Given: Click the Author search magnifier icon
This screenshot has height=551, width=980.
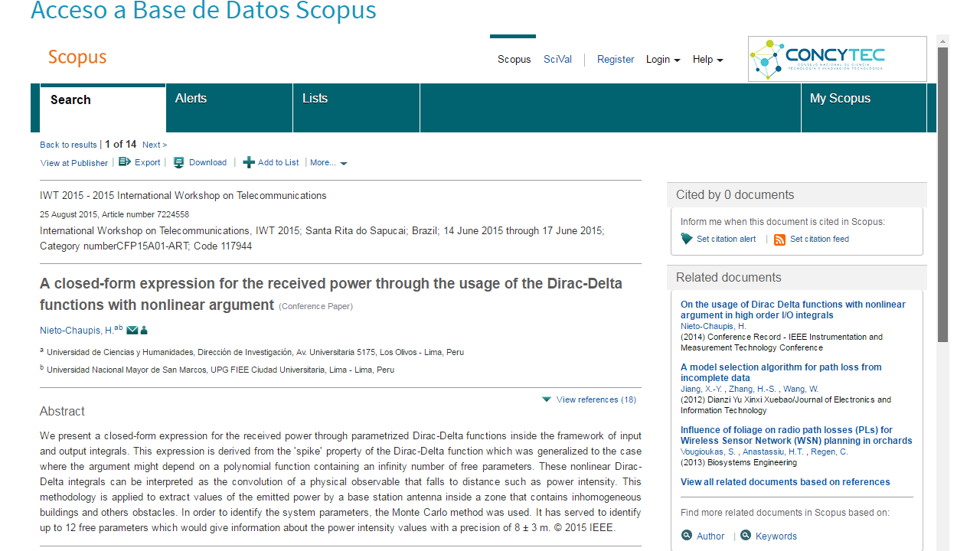Looking at the screenshot, I should click(687, 536).
